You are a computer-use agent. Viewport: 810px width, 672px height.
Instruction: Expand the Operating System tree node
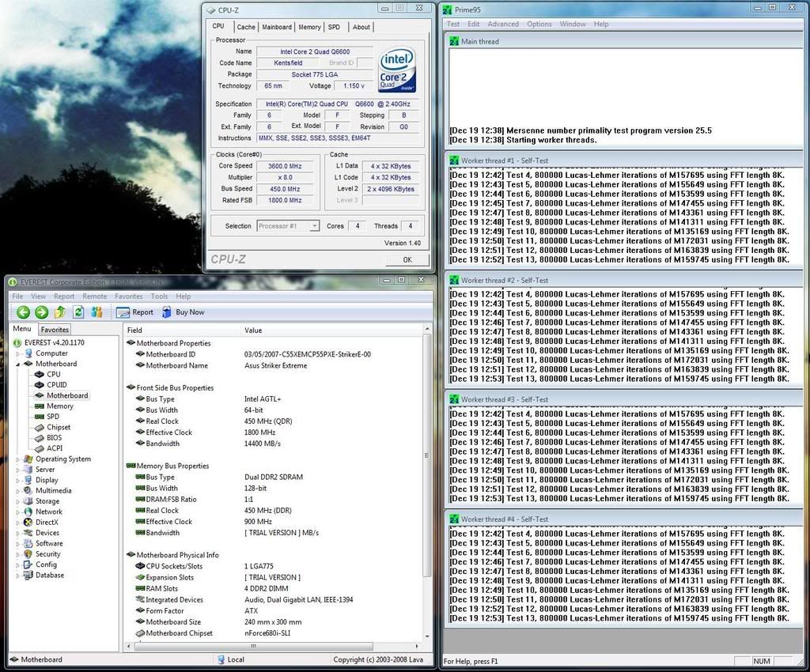(x=17, y=459)
